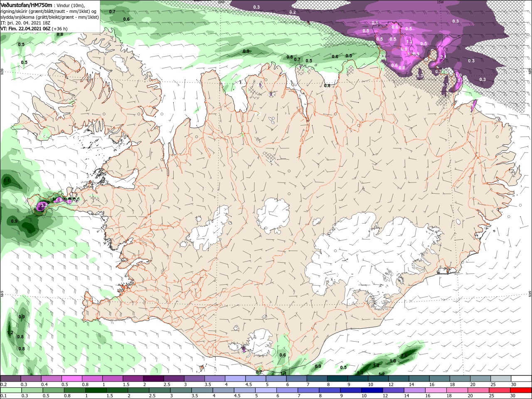Pick the 0.5 green rain scale swatch

(53, 390)
